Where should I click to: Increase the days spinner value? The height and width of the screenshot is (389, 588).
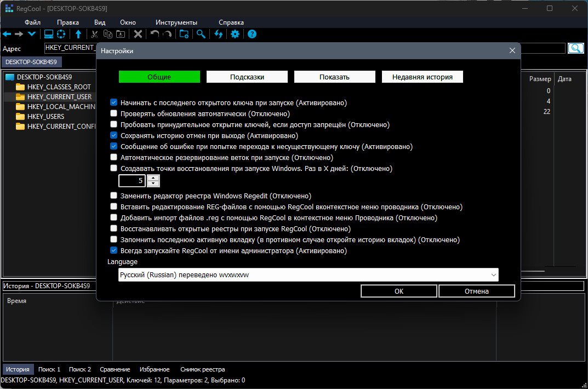pos(154,178)
